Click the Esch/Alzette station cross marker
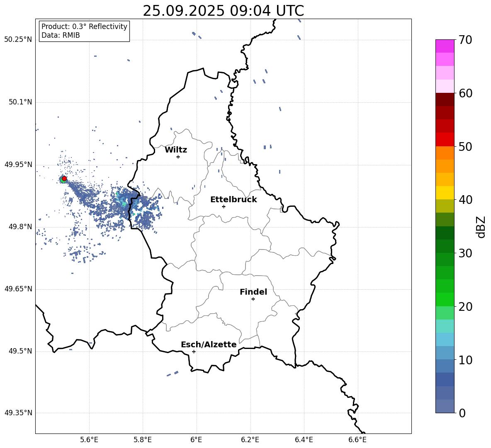 pyautogui.click(x=194, y=351)
